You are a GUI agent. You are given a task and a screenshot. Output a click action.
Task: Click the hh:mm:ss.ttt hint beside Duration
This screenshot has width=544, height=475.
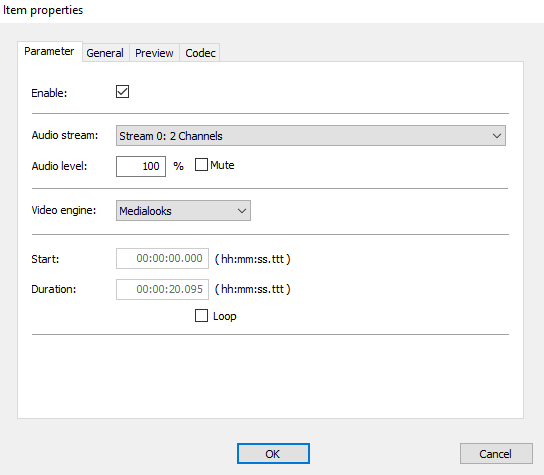[x=253, y=289]
